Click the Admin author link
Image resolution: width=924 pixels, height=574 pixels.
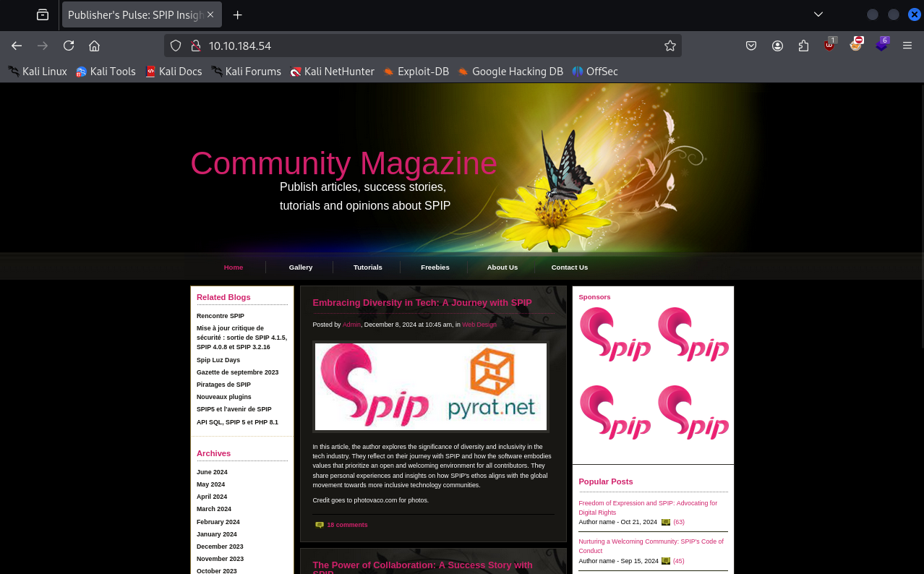point(351,325)
